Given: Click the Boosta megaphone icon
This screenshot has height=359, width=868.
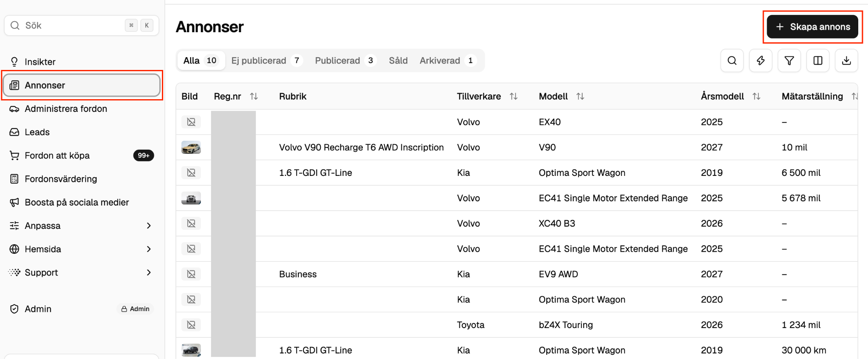Looking at the screenshot, I should pos(14,202).
